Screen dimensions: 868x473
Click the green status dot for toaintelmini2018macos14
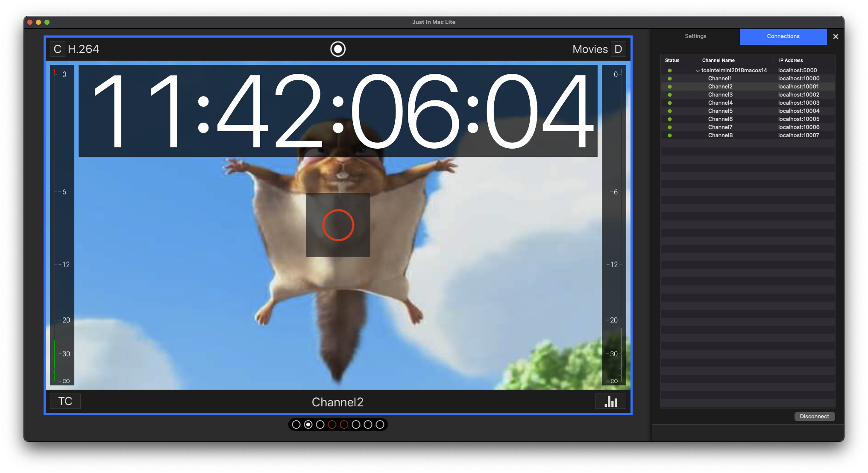coord(670,71)
